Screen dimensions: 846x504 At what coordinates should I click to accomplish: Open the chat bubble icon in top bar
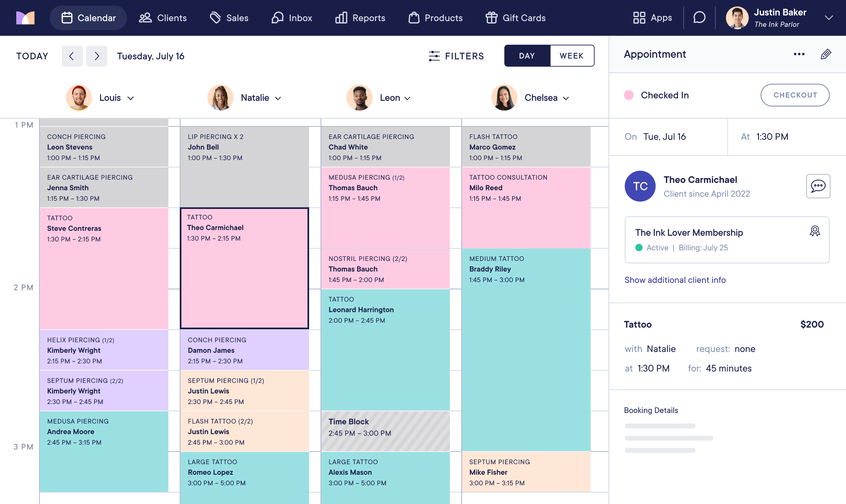tap(699, 18)
